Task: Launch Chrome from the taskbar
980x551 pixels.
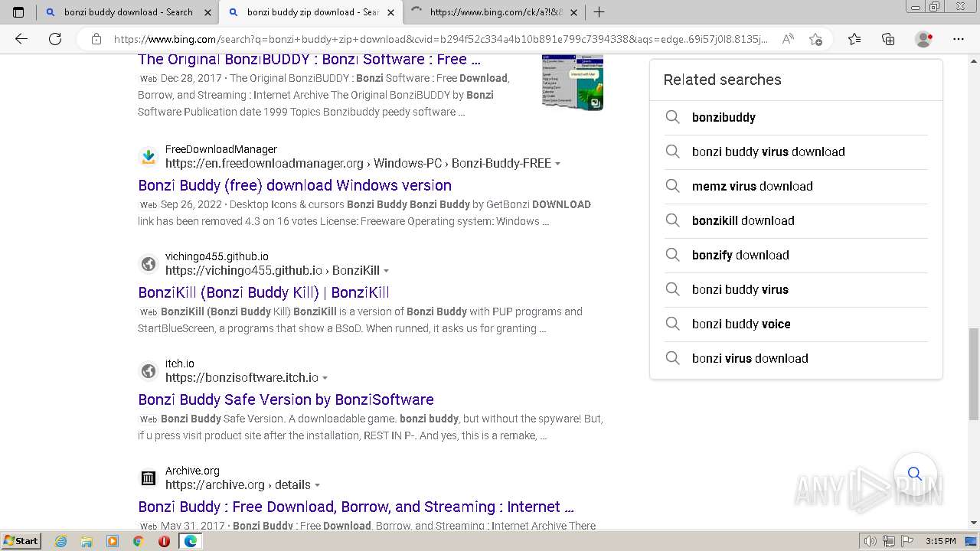Action: tap(138, 541)
